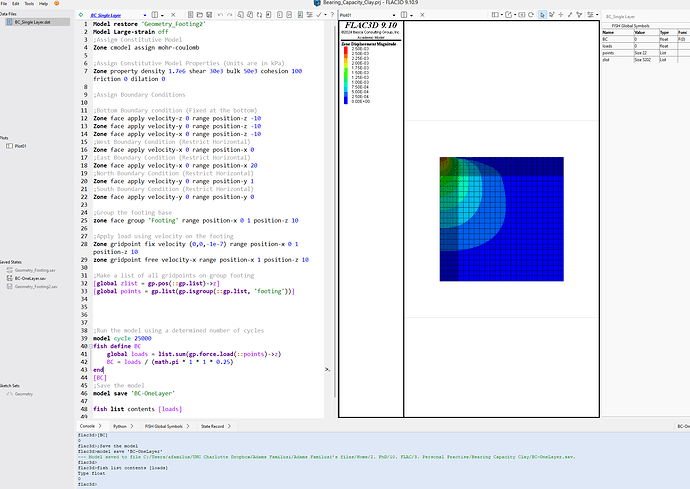Click the document icon left of the green-marked page icon
The height and width of the screenshot is (489, 690).
289,15
